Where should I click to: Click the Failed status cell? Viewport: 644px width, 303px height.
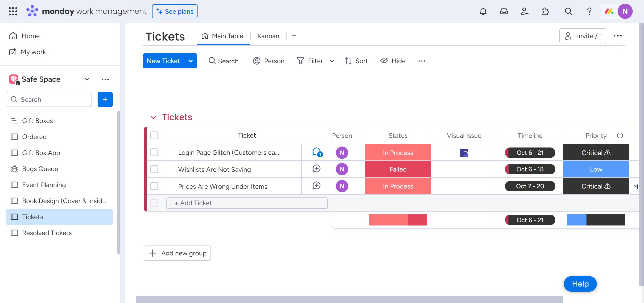point(398,169)
